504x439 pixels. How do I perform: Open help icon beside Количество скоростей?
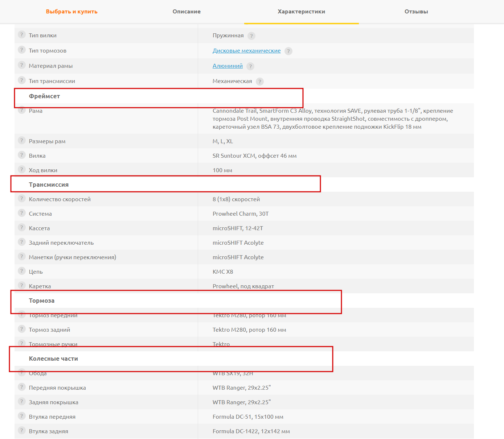(22, 199)
